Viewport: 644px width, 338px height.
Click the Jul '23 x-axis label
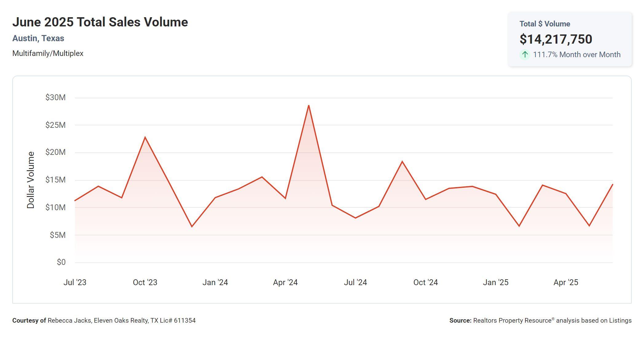click(75, 282)
